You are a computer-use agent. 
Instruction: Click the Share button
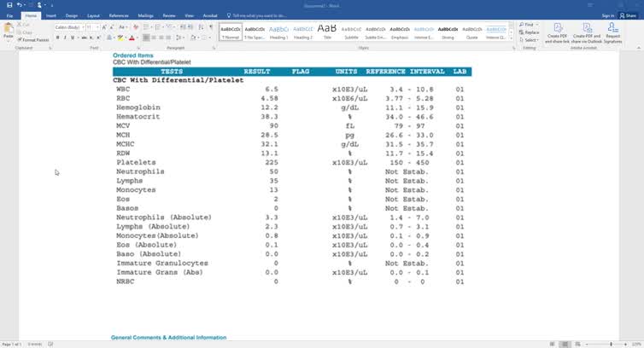(629, 15)
